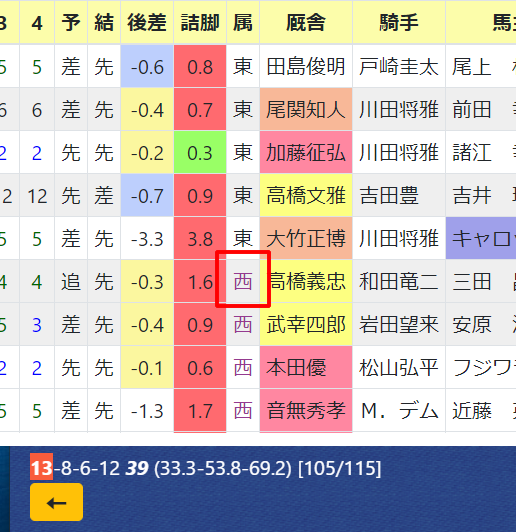Click owner cell 三田
Screen dimensions: 516x532
coord(481,282)
